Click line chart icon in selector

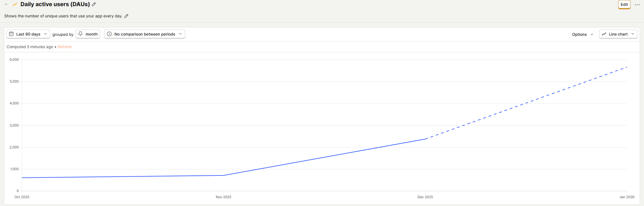604,34
